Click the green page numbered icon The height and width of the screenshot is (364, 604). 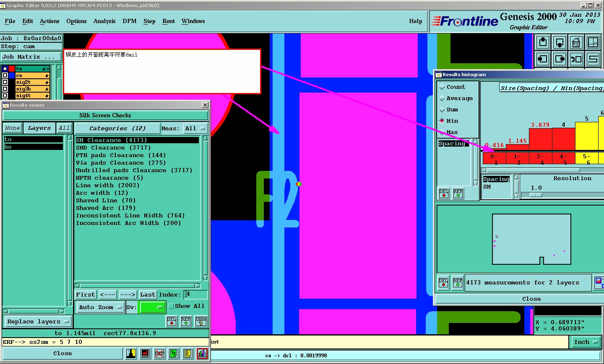tap(174, 354)
